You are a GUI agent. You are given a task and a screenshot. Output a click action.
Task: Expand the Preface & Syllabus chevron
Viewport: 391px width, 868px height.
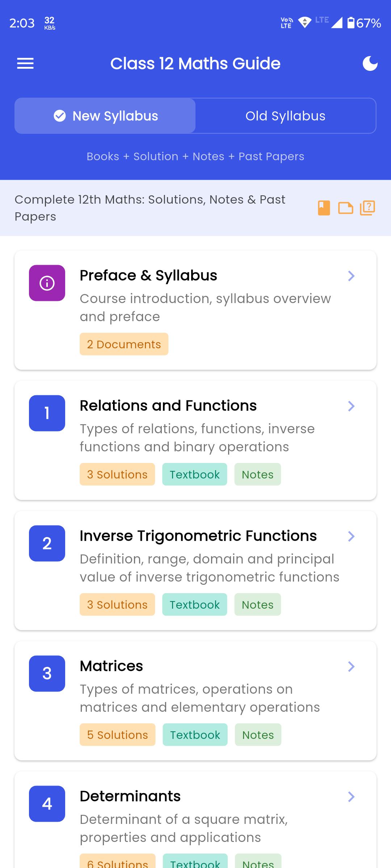pyautogui.click(x=351, y=276)
